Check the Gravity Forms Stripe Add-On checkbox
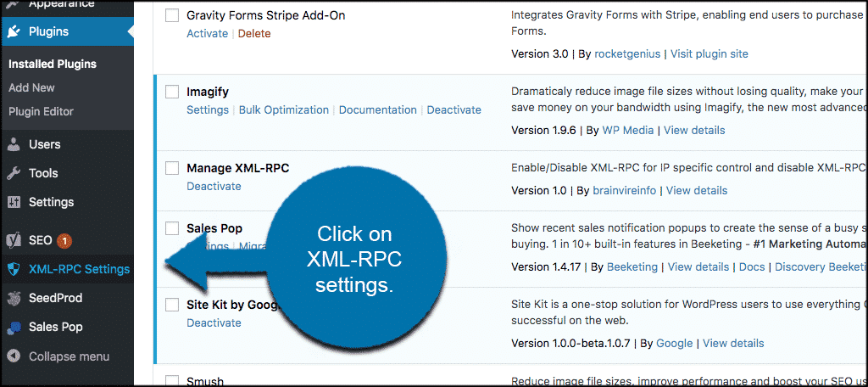The height and width of the screenshot is (387, 868). (172, 15)
